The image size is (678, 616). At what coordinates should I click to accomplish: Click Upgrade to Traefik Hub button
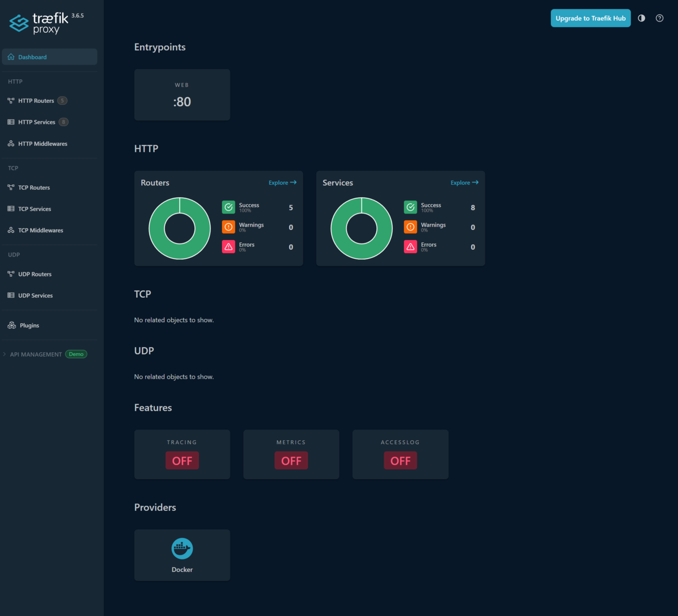tap(590, 18)
